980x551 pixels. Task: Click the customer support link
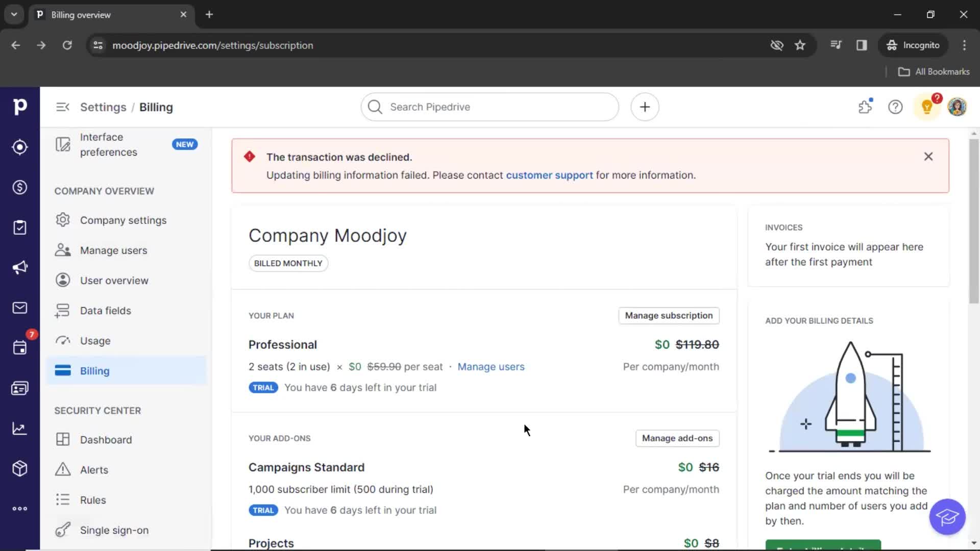549,175
